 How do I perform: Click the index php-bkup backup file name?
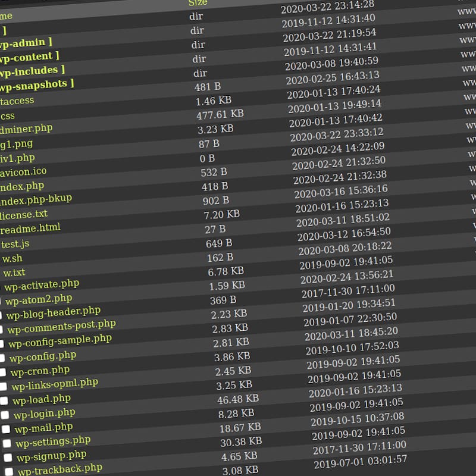[x=36, y=200]
